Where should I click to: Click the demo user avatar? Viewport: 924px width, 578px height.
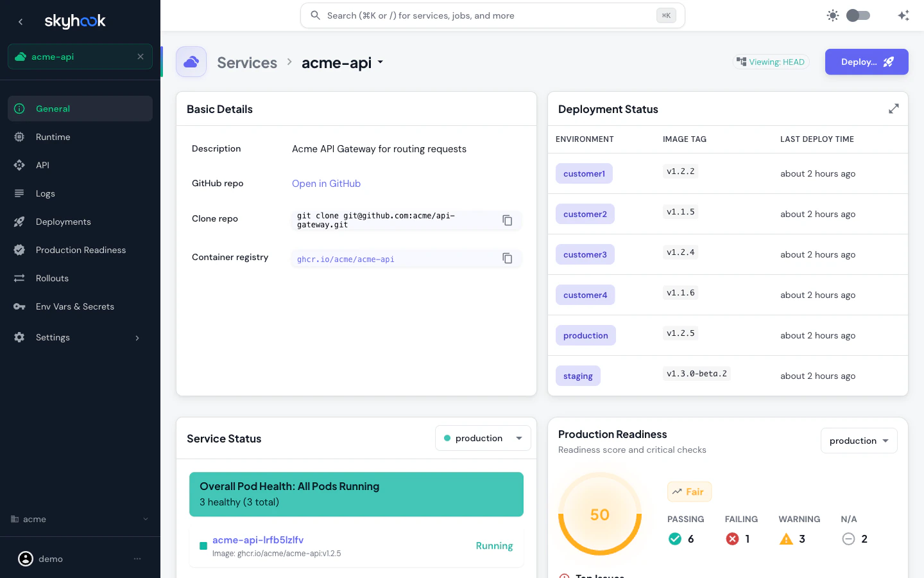point(26,559)
